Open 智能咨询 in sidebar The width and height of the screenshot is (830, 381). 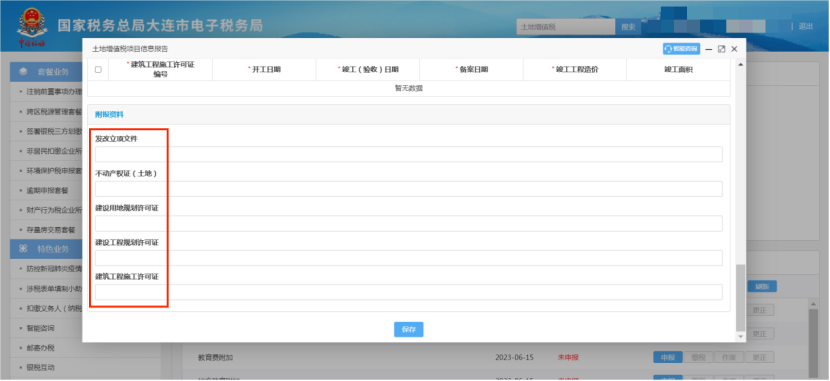pos(40,328)
